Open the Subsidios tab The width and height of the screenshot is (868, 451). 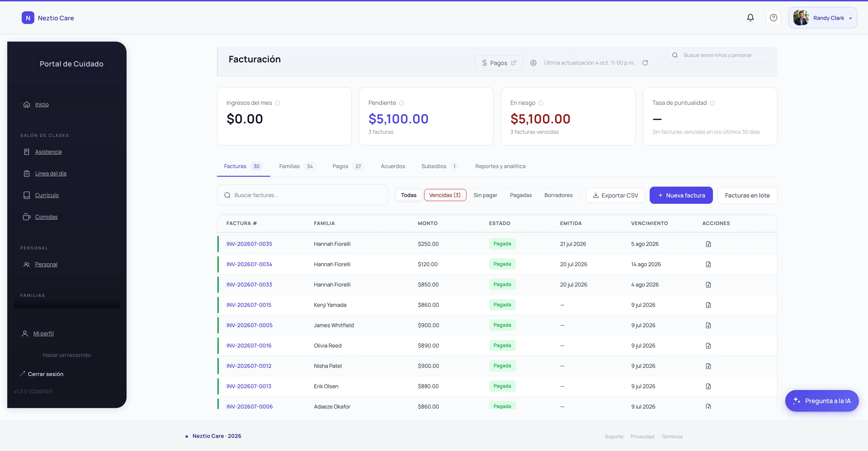click(440, 166)
